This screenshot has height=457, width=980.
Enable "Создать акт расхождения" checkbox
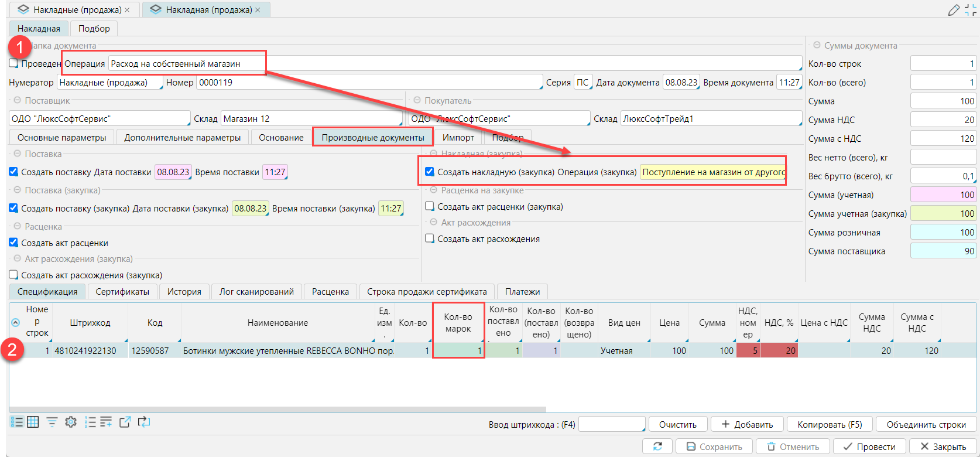(430, 238)
